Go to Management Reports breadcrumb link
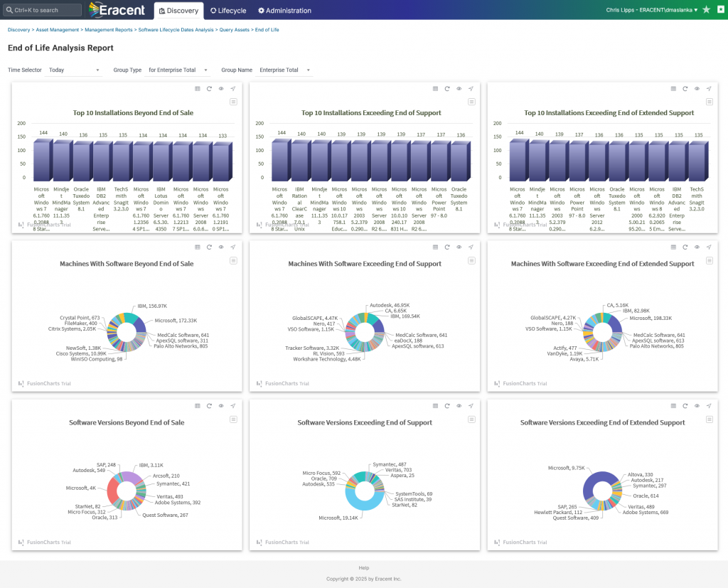This screenshot has height=588, width=728. [x=108, y=31]
